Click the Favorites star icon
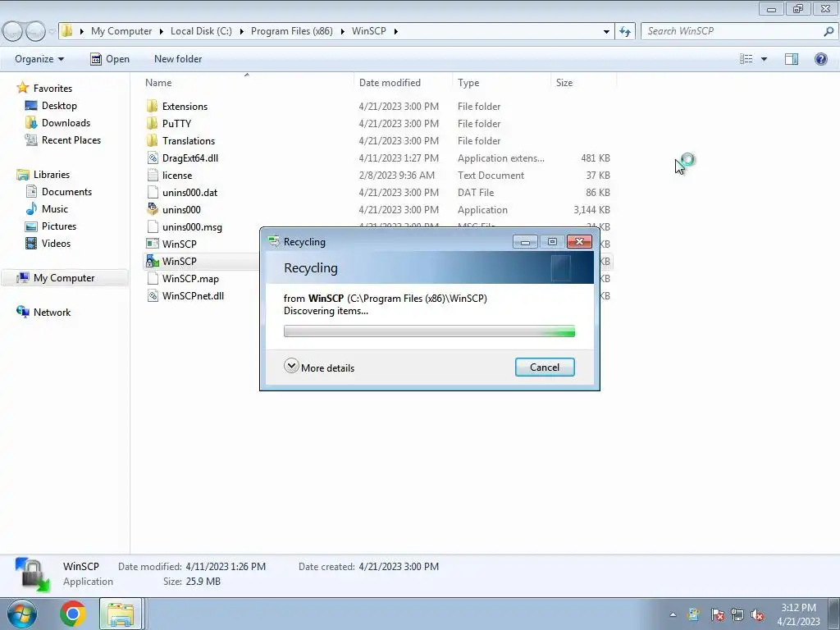The width and height of the screenshot is (840, 630). [x=22, y=88]
